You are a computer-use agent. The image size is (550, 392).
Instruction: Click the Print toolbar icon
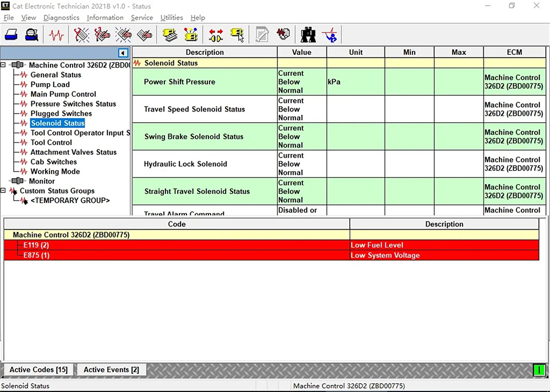point(12,35)
